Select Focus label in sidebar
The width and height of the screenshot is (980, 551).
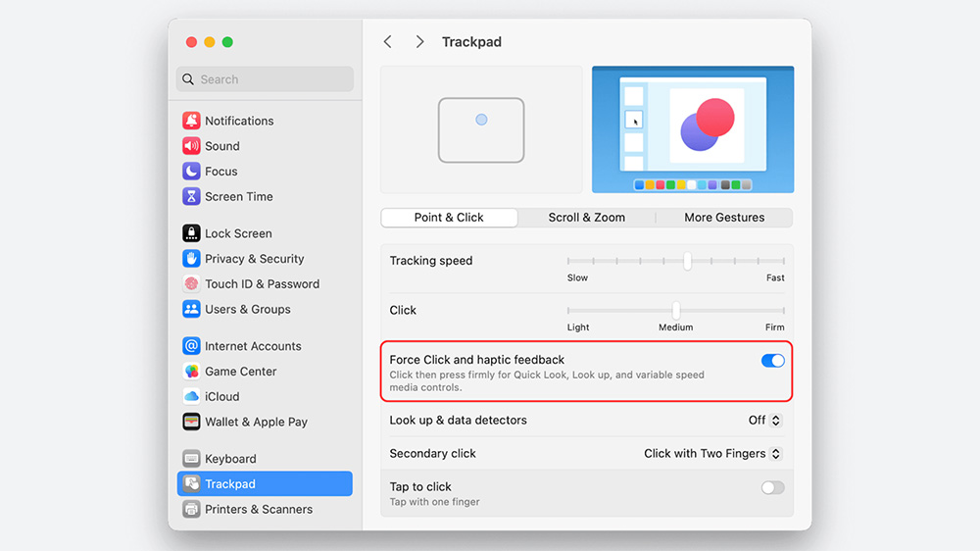click(x=221, y=172)
